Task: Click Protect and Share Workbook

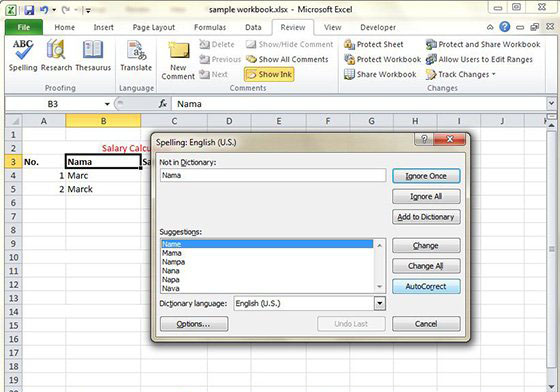Action: [483, 44]
